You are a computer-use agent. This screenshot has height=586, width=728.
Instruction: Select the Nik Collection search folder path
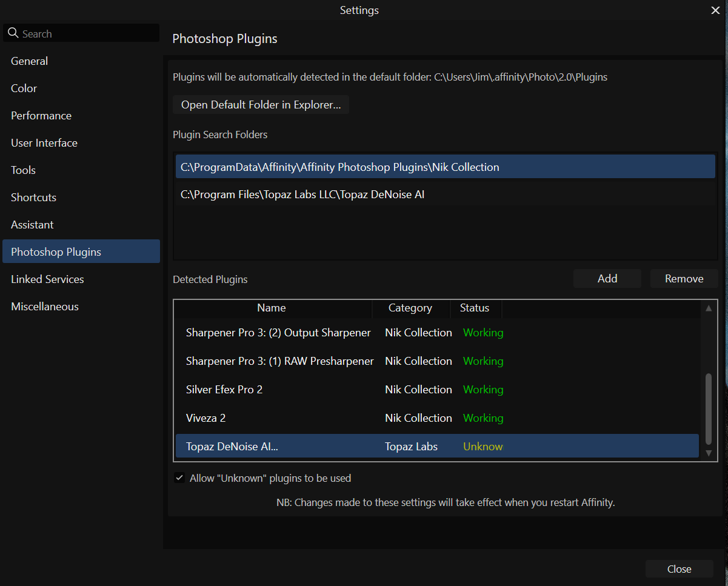point(445,167)
